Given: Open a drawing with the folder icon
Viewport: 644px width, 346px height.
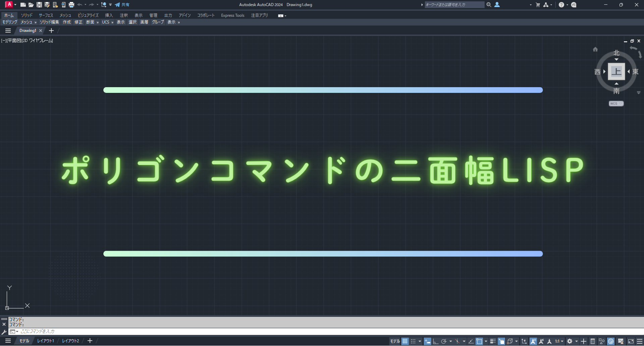Looking at the screenshot, I should [31, 5].
